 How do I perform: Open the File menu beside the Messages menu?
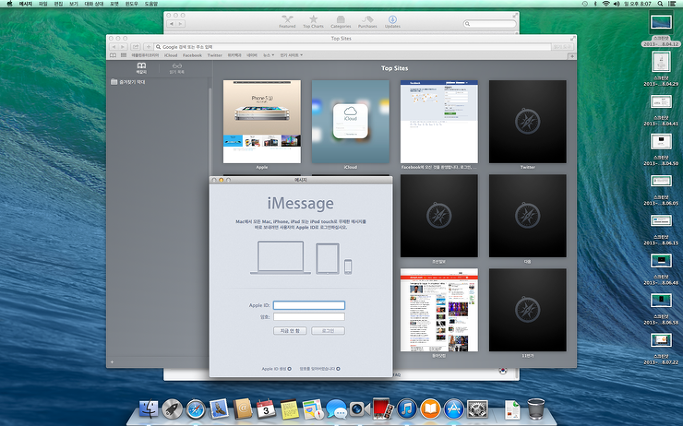(x=43, y=3)
